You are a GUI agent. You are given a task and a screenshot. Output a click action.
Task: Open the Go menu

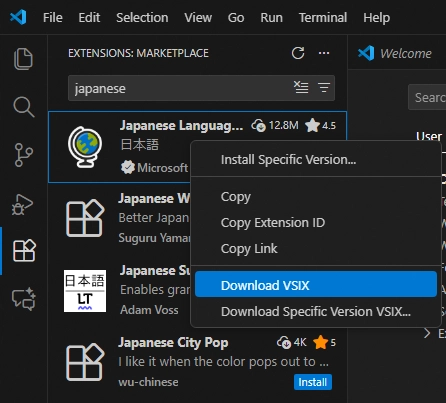coord(236,17)
